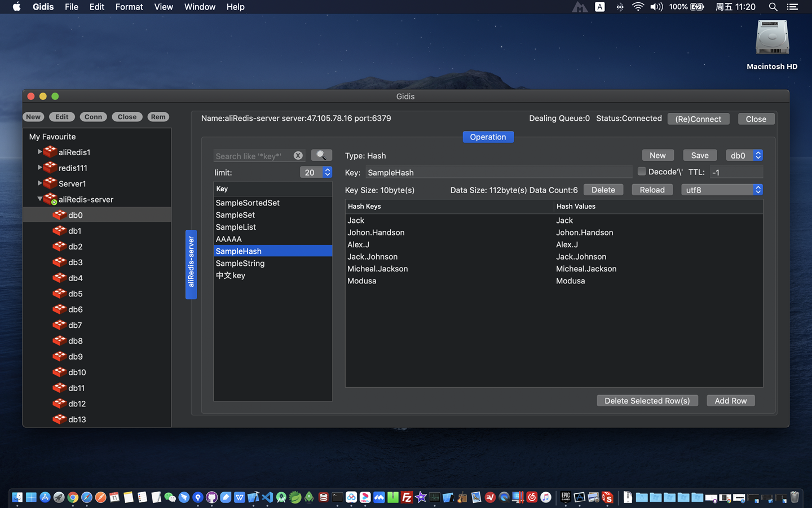Open GitHub Desktop in the dock

click(x=211, y=497)
